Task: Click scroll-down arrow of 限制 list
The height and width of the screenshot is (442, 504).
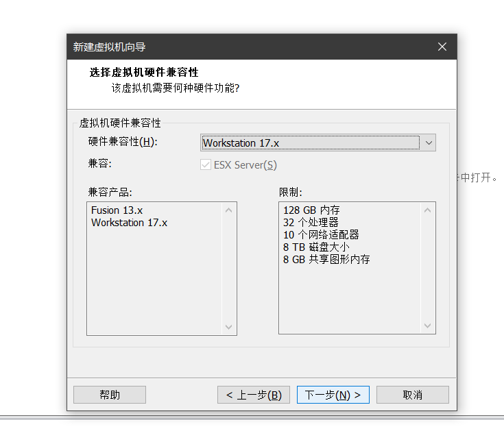Action: [427, 326]
